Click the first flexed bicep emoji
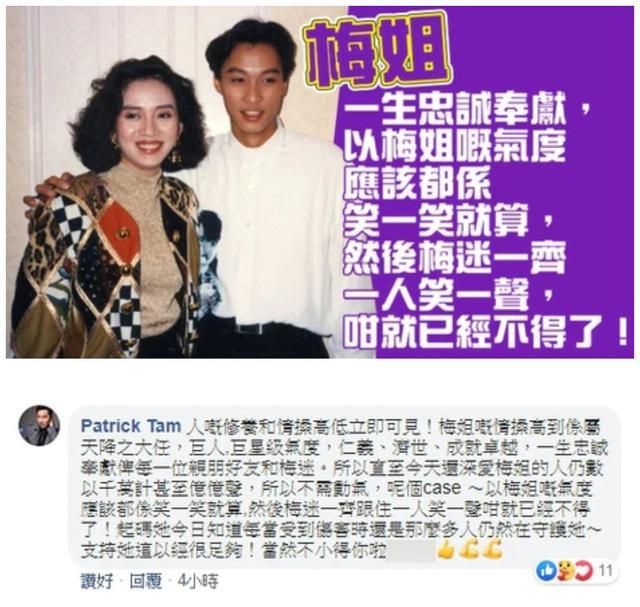 coord(468,549)
